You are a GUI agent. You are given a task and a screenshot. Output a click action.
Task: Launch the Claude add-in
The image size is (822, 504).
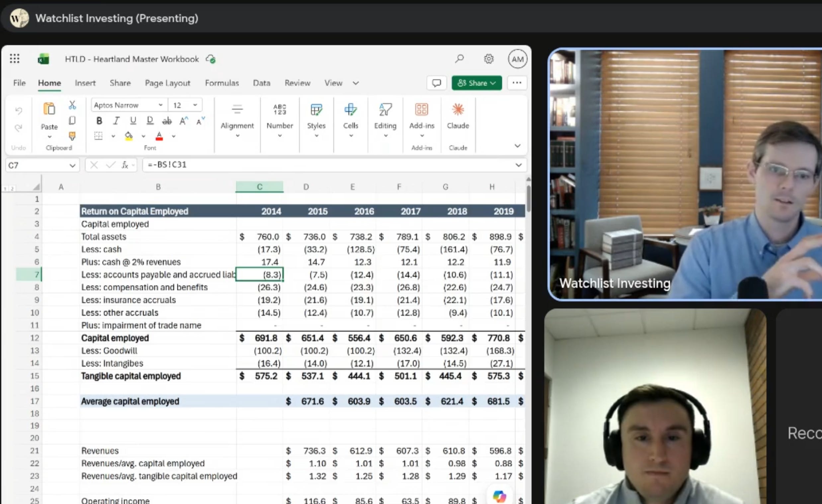[x=458, y=117]
